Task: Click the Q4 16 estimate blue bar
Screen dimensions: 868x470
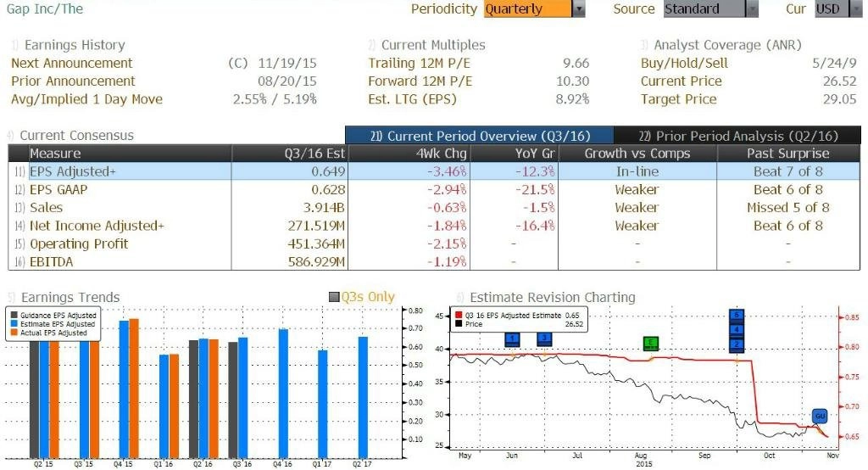Action: pos(283,394)
